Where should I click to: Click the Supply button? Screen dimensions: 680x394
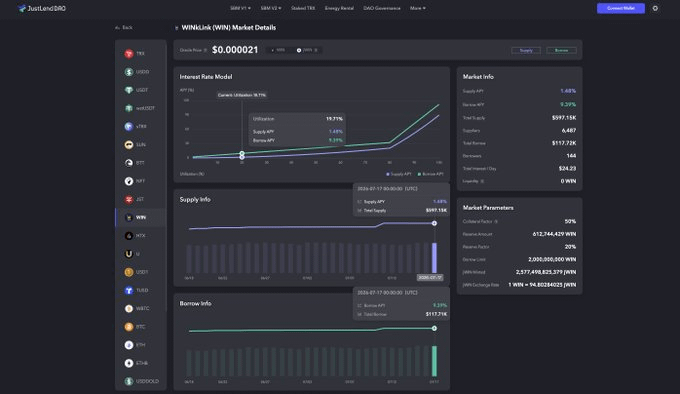coord(526,50)
